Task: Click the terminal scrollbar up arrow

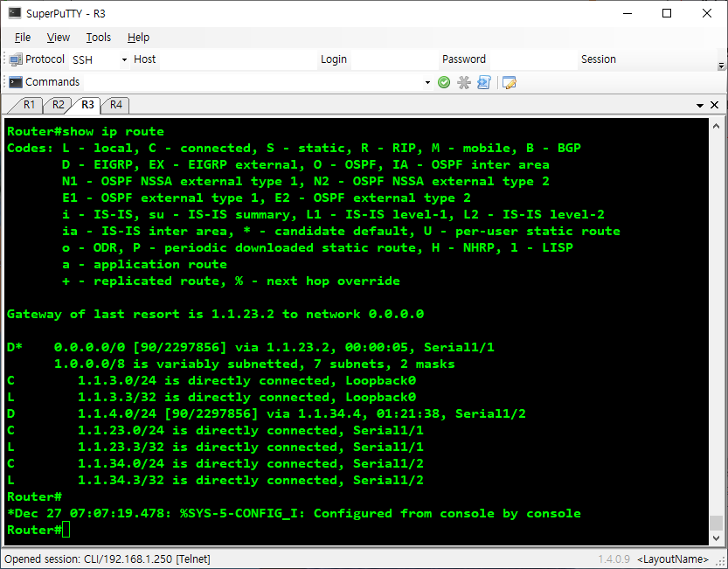Action: [x=716, y=125]
